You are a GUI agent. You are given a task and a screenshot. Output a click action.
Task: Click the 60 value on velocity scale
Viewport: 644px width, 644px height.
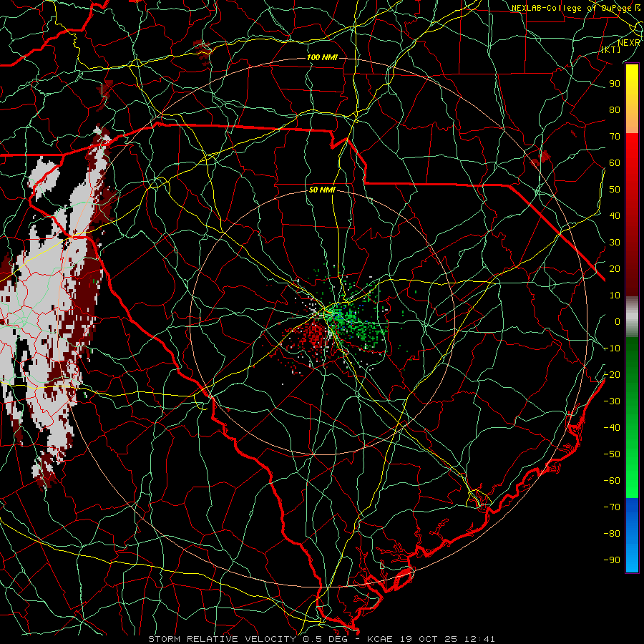[x=615, y=162]
